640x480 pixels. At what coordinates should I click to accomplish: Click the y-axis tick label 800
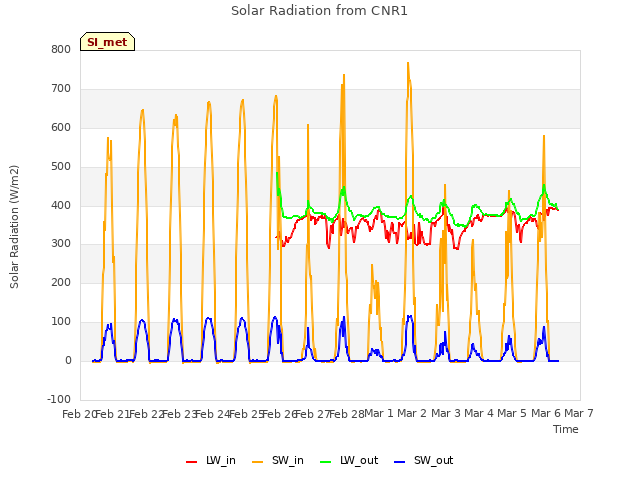tap(61, 49)
